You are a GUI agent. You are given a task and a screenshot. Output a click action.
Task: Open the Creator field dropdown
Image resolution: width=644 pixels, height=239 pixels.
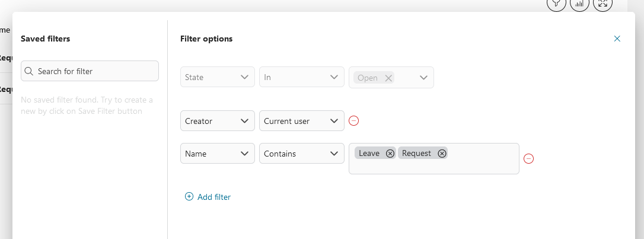(x=217, y=121)
